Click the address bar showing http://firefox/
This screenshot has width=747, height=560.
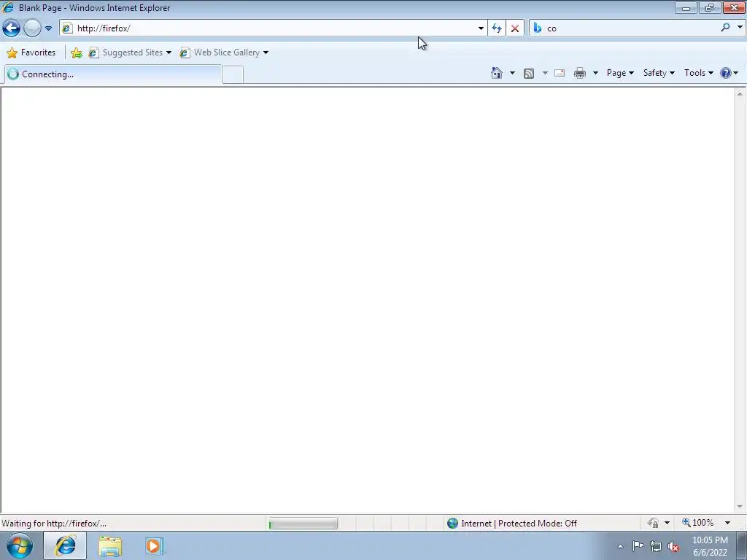coord(273,28)
